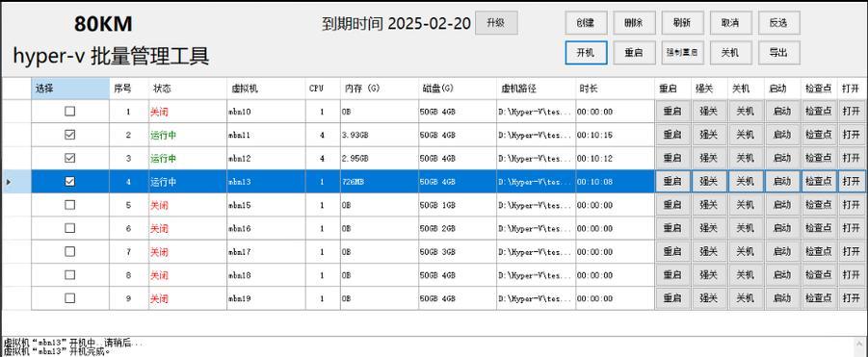Click the 726MB memory cell
This screenshot has height=357, width=868.
click(379, 181)
